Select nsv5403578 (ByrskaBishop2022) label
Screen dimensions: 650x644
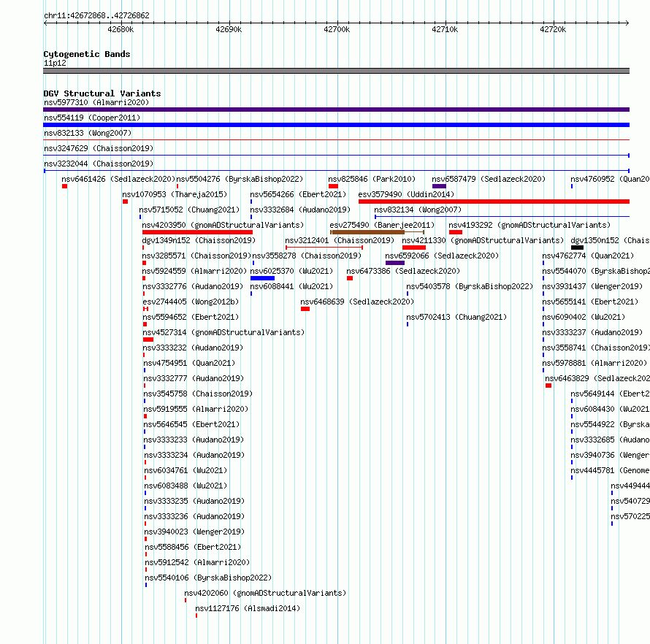point(470,286)
